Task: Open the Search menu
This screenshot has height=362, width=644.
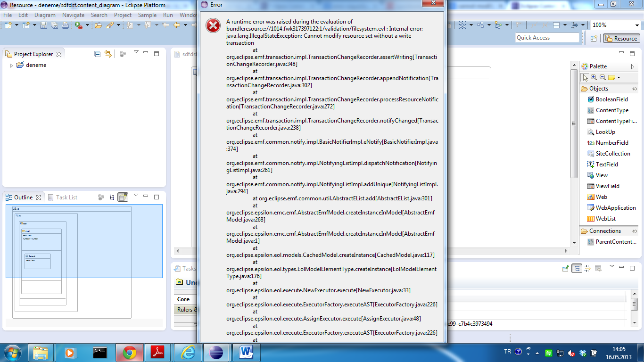Action: coord(99,15)
